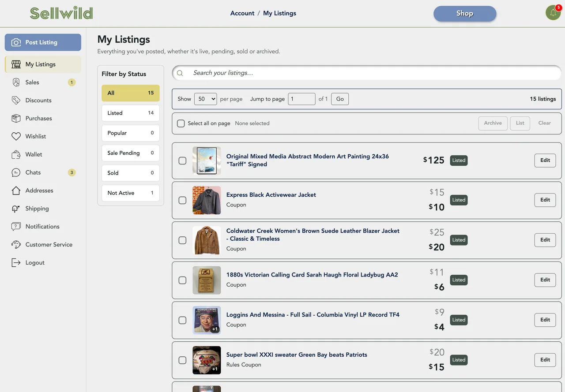Filter listings by Not Active status

[131, 193]
